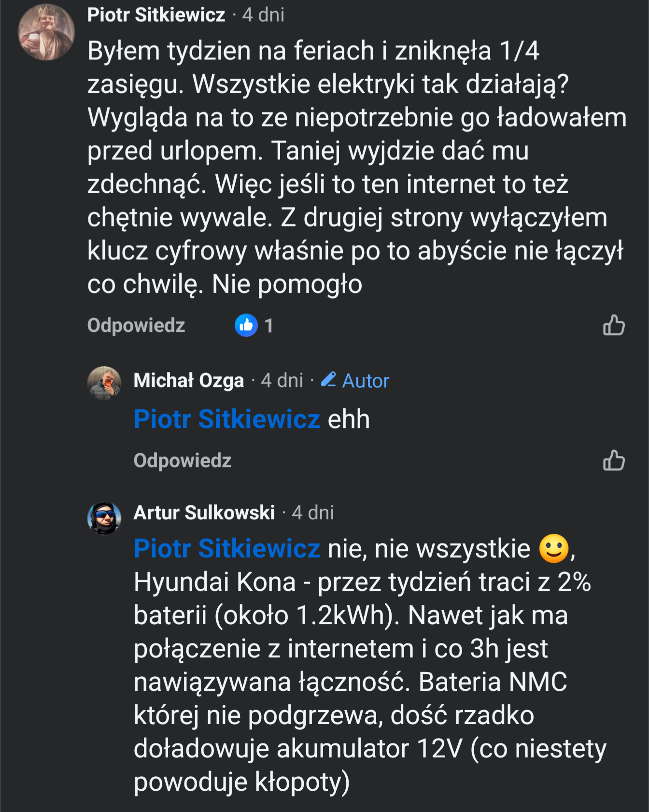Like Michał Ozga's "ehh" reply
649x812 pixels.
pyautogui.click(x=614, y=460)
